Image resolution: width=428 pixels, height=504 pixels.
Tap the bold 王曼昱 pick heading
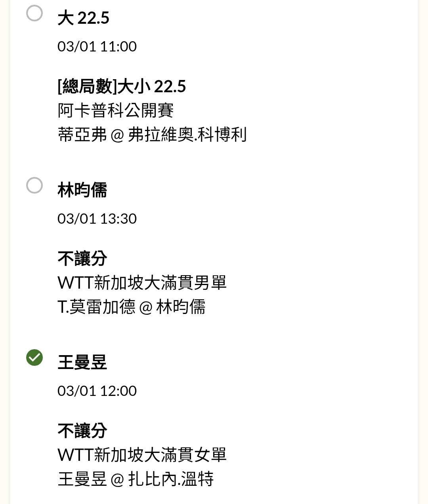tap(82, 362)
